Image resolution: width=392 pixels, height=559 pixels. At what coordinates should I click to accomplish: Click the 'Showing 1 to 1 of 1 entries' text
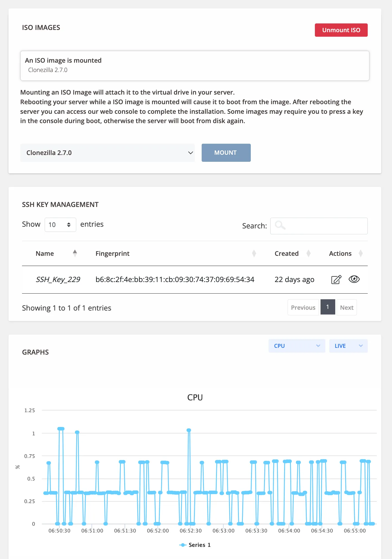pos(67,308)
